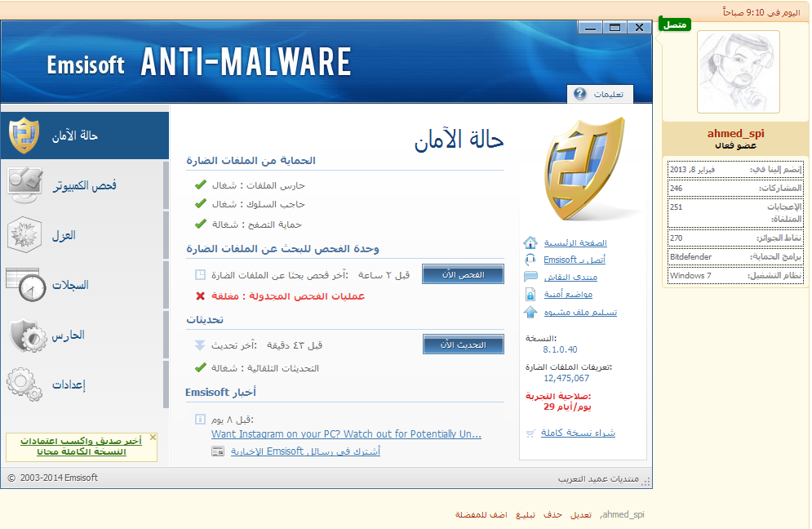Click the submit suspicious file arrow icon
This screenshot has height=529, width=812.
(x=530, y=312)
